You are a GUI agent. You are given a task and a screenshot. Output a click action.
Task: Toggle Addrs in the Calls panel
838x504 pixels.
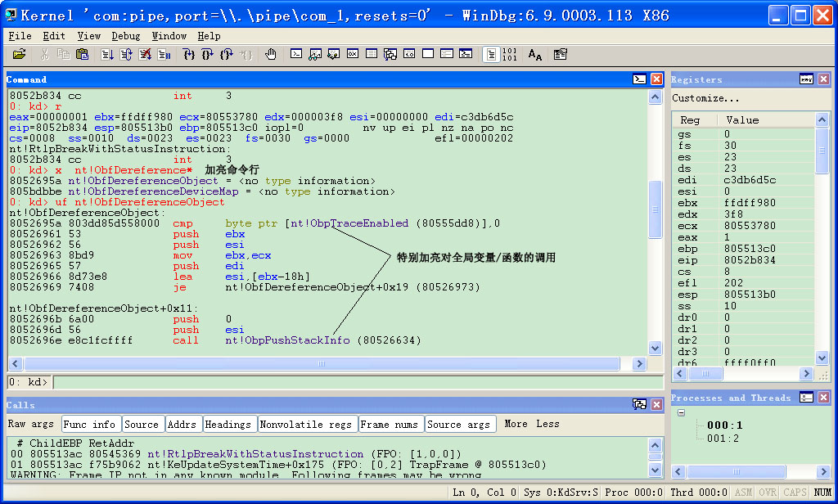click(184, 425)
